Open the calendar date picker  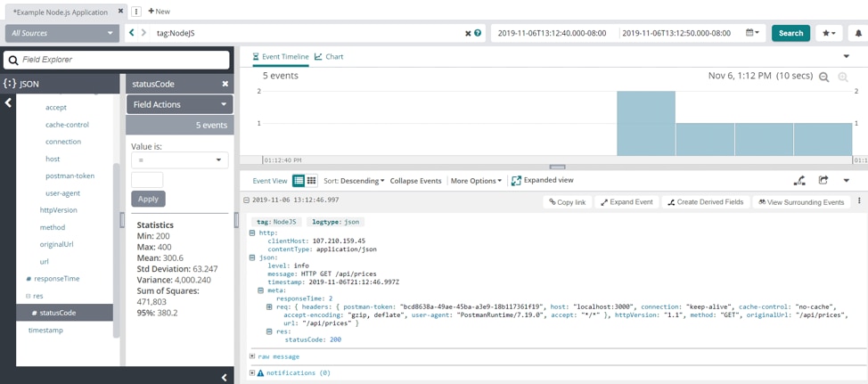pyautogui.click(x=752, y=33)
